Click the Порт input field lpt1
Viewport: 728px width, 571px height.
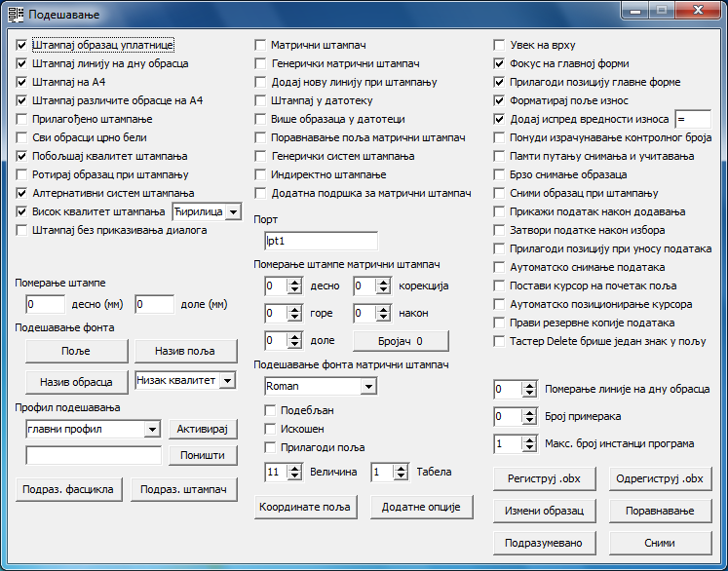point(321,241)
